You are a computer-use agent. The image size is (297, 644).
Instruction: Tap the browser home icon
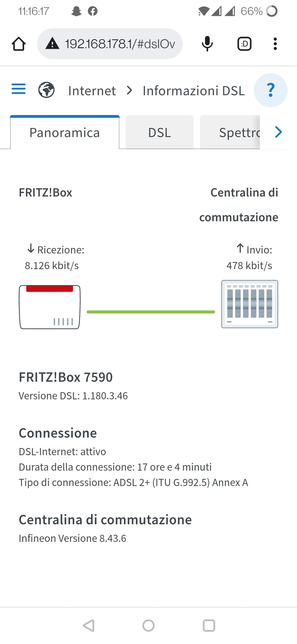point(19,44)
